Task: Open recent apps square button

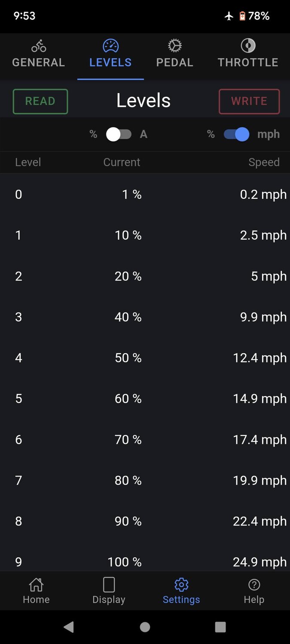Action: click(x=220, y=627)
